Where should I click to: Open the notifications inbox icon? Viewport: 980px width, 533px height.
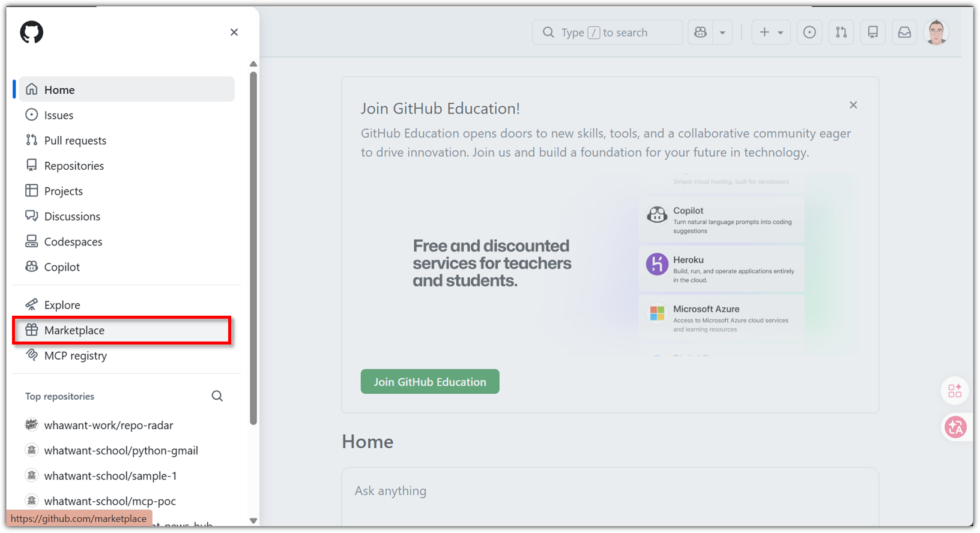tap(904, 32)
